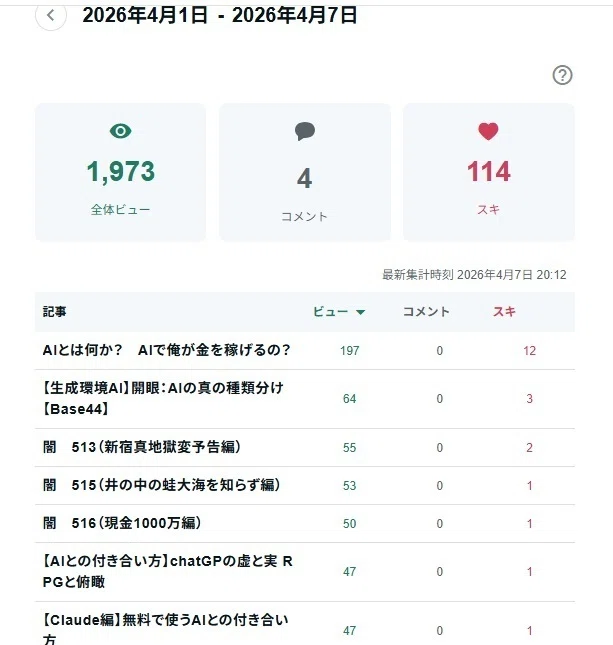Viewport: 613px width, 645px height.
Task: Click the red heart likes icon
Action: [488, 132]
